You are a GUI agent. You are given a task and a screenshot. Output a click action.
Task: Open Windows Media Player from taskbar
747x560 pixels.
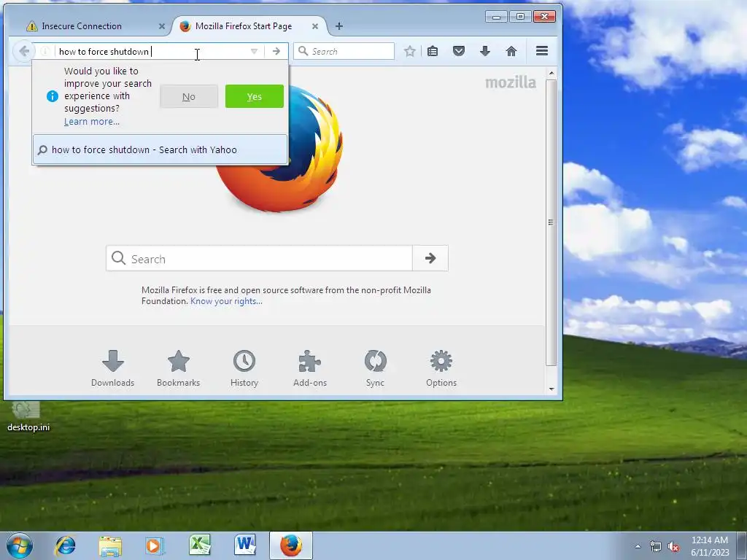[155, 545]
